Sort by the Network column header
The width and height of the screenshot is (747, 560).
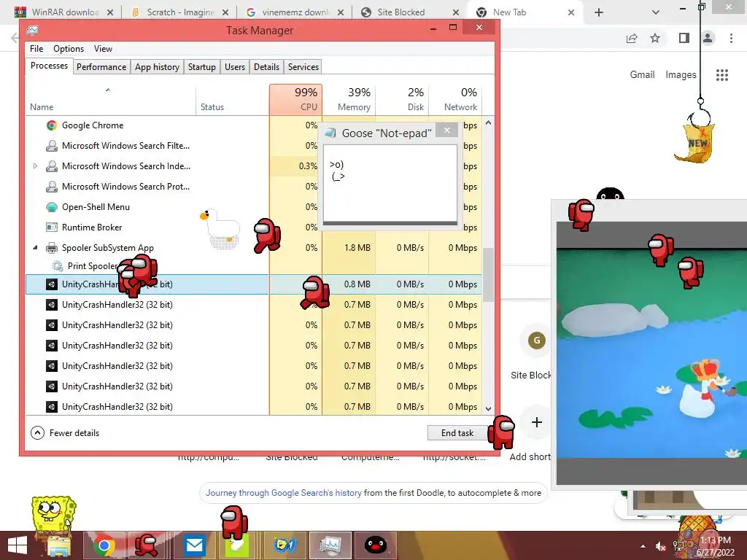coord(455,99)
